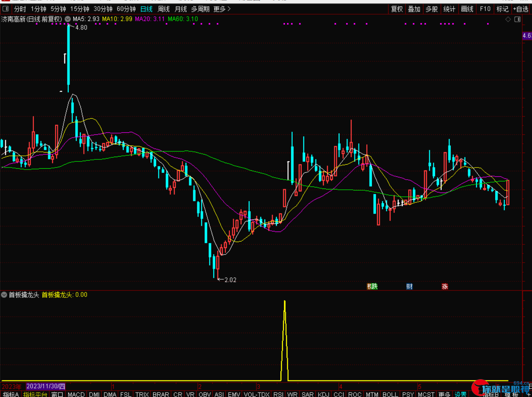532x397 pixels.
Task: Open the 统计 statistics tool
Action: click(449, 9)
